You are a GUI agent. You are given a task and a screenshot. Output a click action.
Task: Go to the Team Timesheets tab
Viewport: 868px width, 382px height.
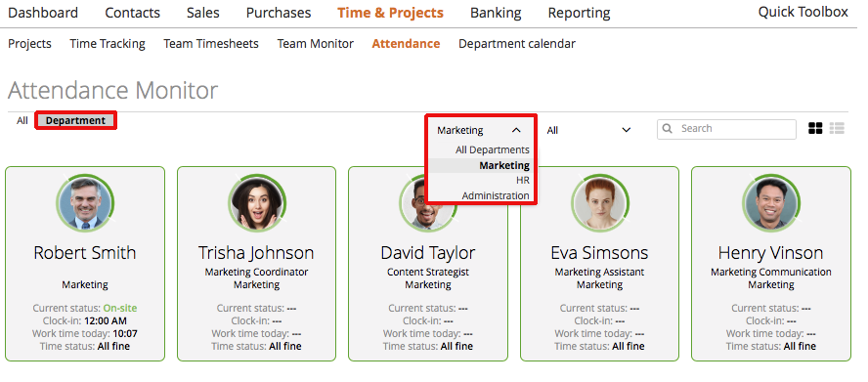(x=211, y=44)
